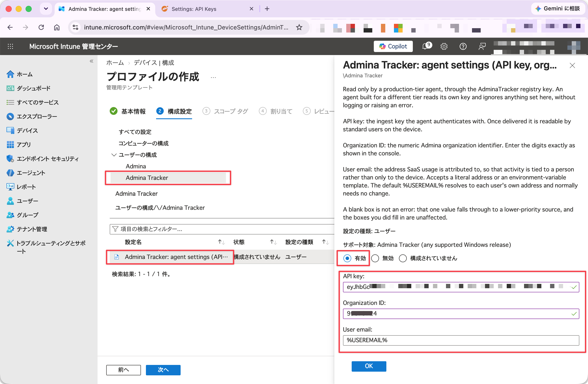Open the settings gear in Intune header
588x384 pixels.
(x=444, y=46)
